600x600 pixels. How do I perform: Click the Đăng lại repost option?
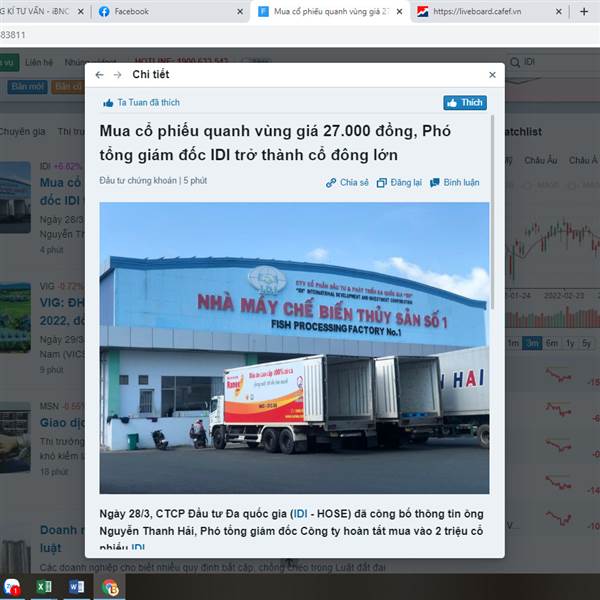click(399, 183)
